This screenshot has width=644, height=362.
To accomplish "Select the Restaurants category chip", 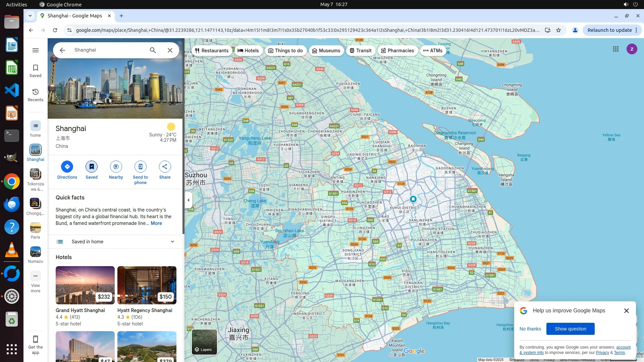I will tap(212, 51).
